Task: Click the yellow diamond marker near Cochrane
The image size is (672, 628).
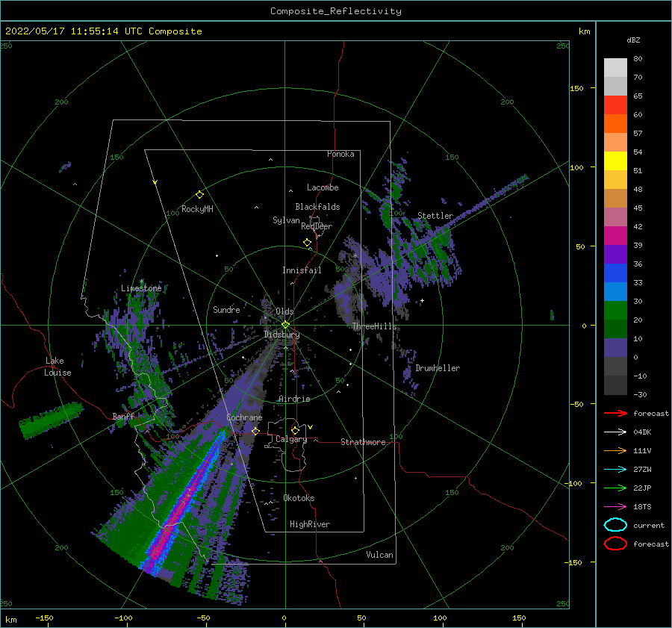Action: pos(255,431)
